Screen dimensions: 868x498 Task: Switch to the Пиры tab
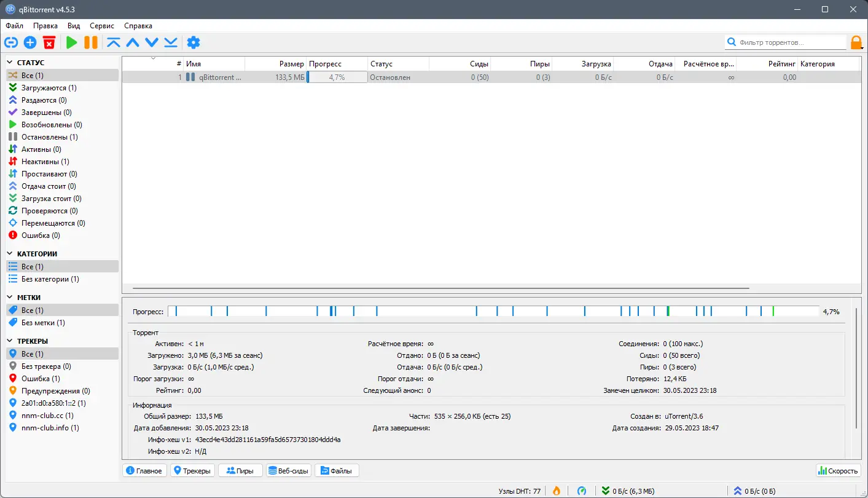pos(240,471)
